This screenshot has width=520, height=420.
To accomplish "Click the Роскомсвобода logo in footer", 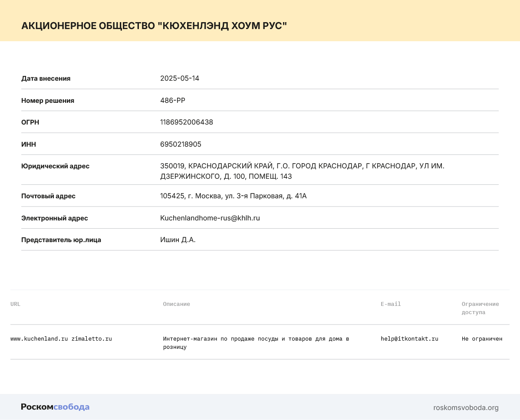I will pyautogui.click(x=55, y=407).
